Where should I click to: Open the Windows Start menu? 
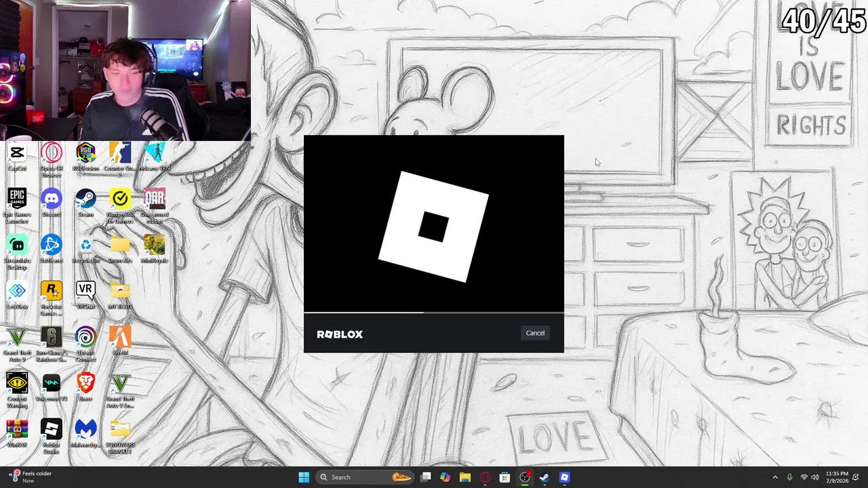pos(304,477)
